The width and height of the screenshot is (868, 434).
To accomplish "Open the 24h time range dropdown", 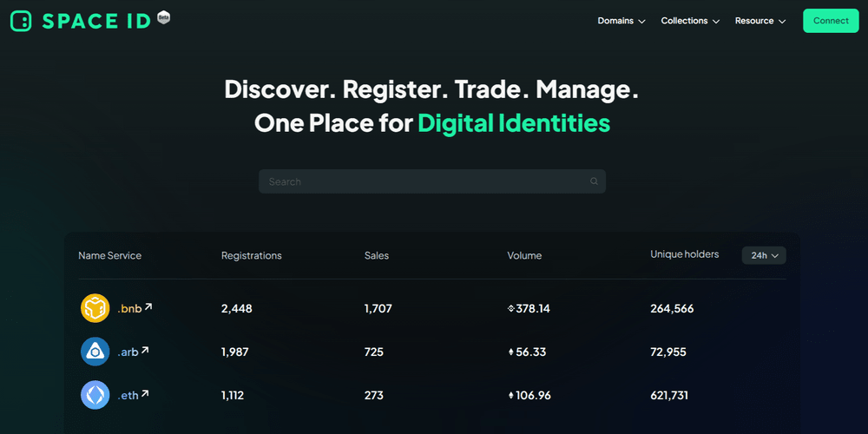I will pos(764,255).
